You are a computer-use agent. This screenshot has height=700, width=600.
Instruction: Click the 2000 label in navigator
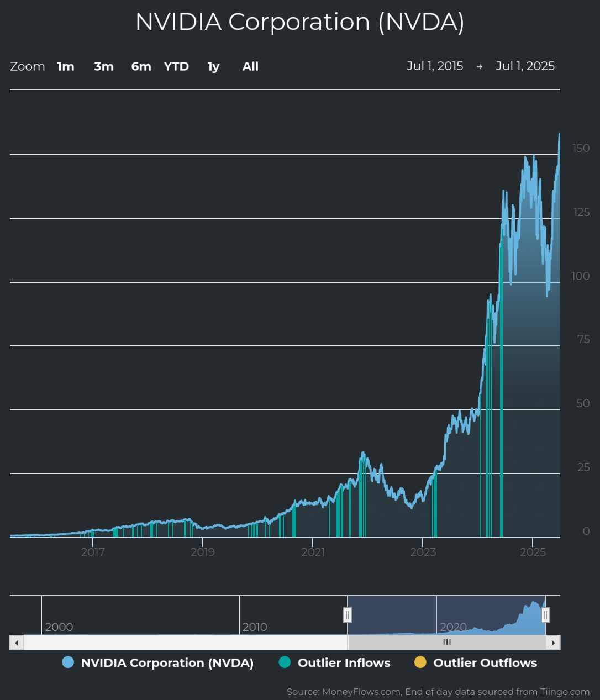click(x=59, y=627)
